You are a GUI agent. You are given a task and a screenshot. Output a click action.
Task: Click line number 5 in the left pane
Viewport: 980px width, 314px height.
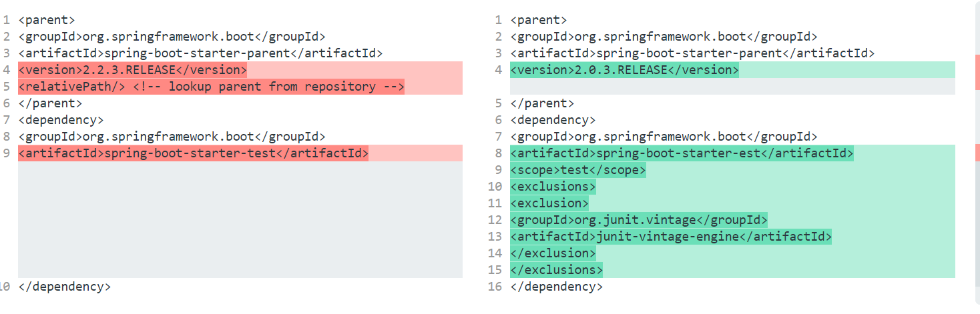point(6,87)
